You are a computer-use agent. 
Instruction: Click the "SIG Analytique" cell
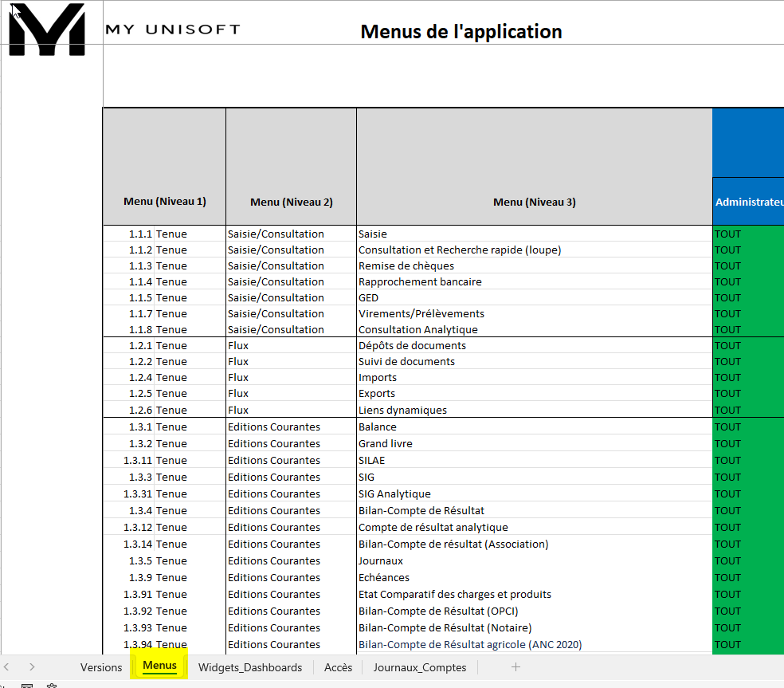535,494
